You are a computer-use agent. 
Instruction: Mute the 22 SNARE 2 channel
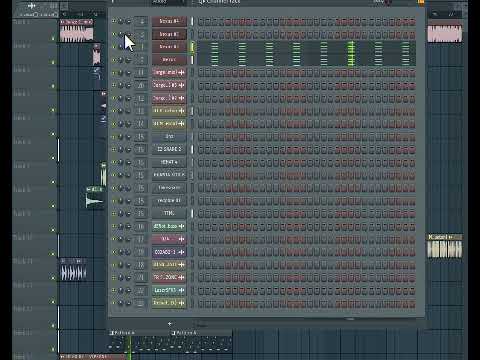pos(114,149)
